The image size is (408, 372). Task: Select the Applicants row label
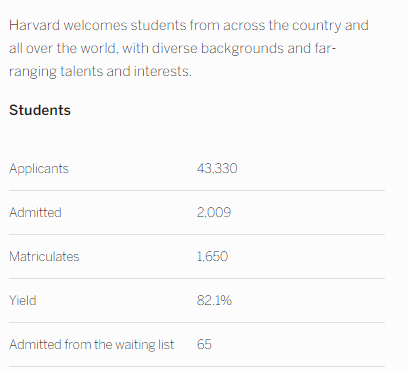(x=39, y=169)
